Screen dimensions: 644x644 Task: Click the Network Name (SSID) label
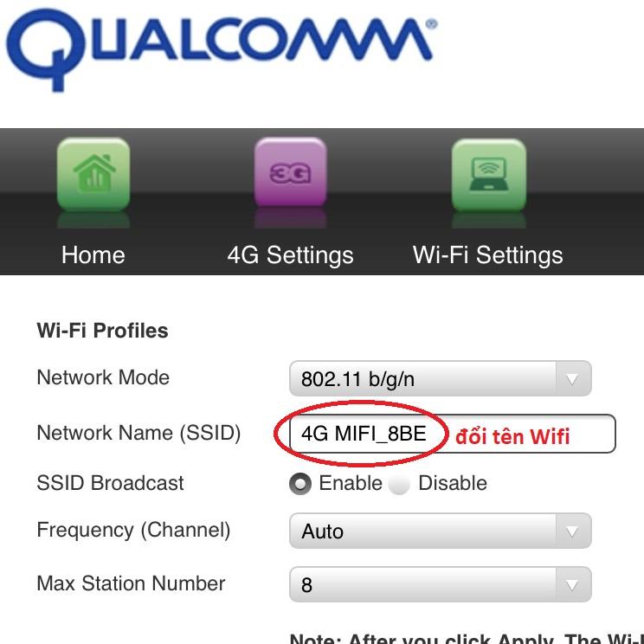(138, 433)
